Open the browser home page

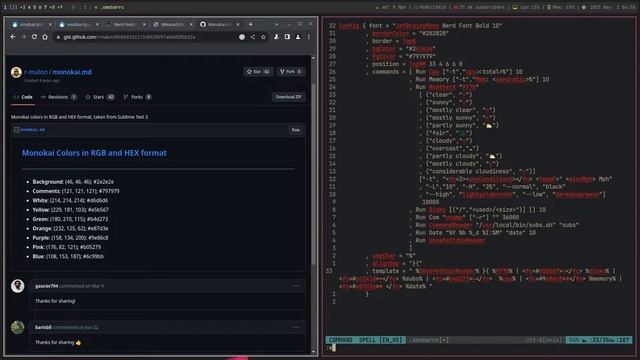45,37
